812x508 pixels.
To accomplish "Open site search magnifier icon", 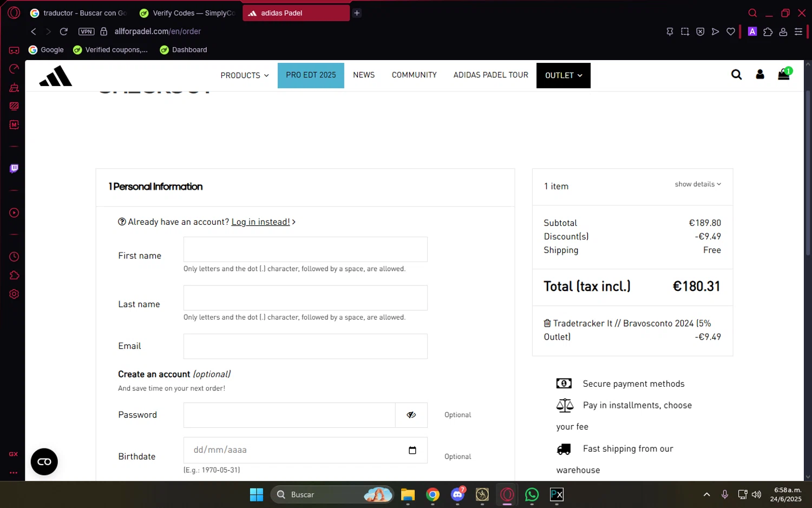I will [x=736, y=75].
